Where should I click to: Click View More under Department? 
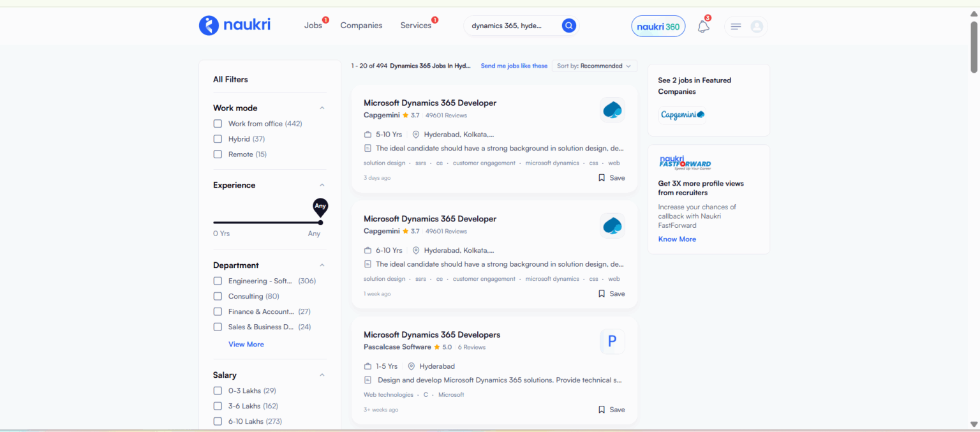pyautogui.click(x=246, y=344)
